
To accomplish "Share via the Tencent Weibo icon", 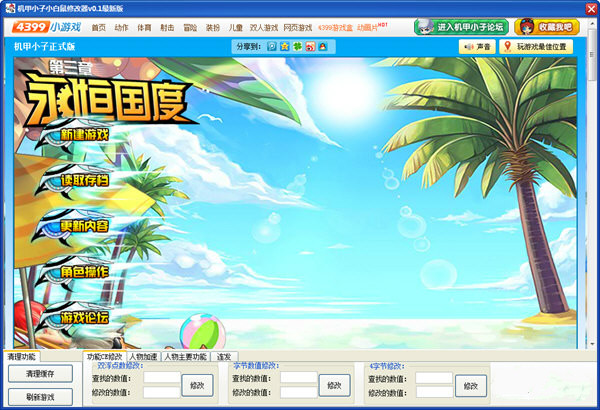I will point(274,47).
